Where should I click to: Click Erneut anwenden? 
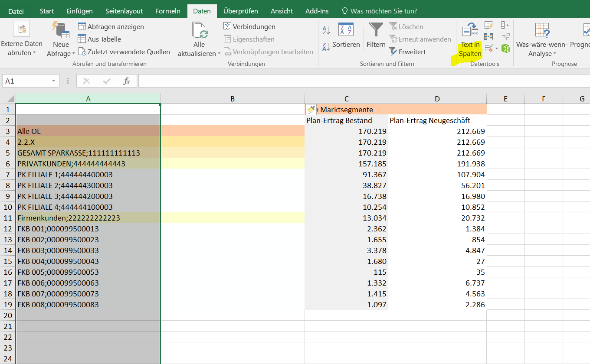pos(420,39)
